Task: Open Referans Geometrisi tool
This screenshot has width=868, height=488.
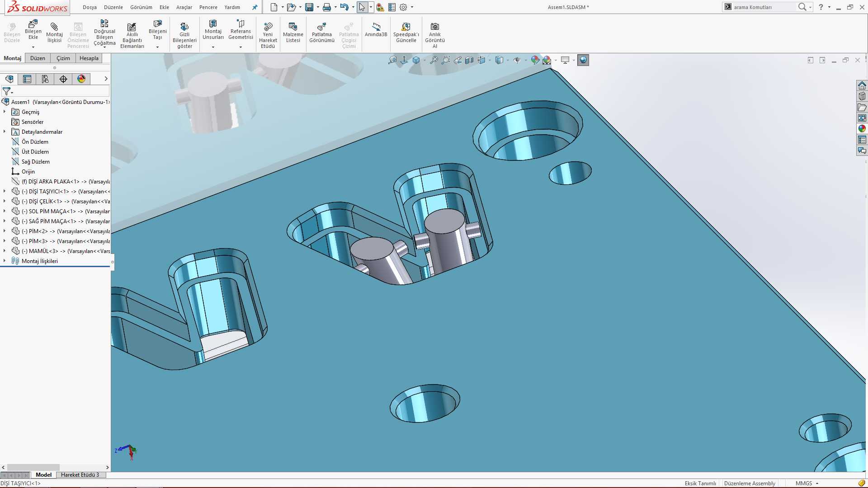Action: click(241, 30)
